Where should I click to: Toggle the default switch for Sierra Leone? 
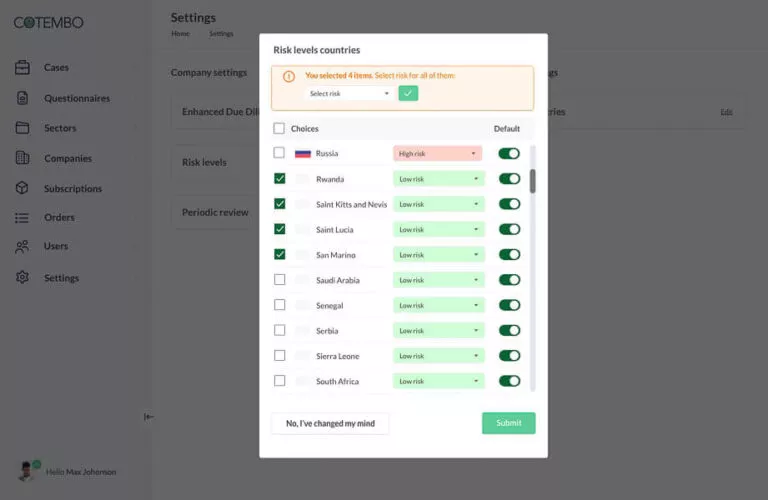(x=509, y=356)
